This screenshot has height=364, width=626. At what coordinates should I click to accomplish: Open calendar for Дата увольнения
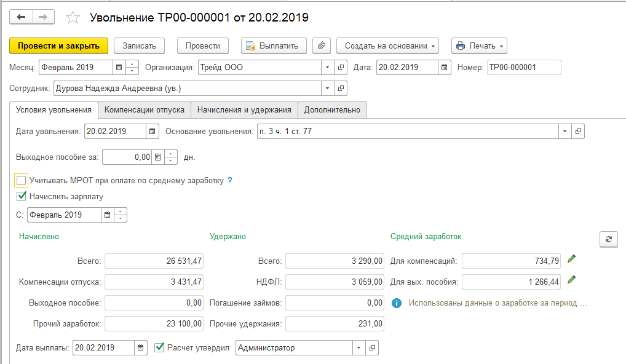pos(152,132)
